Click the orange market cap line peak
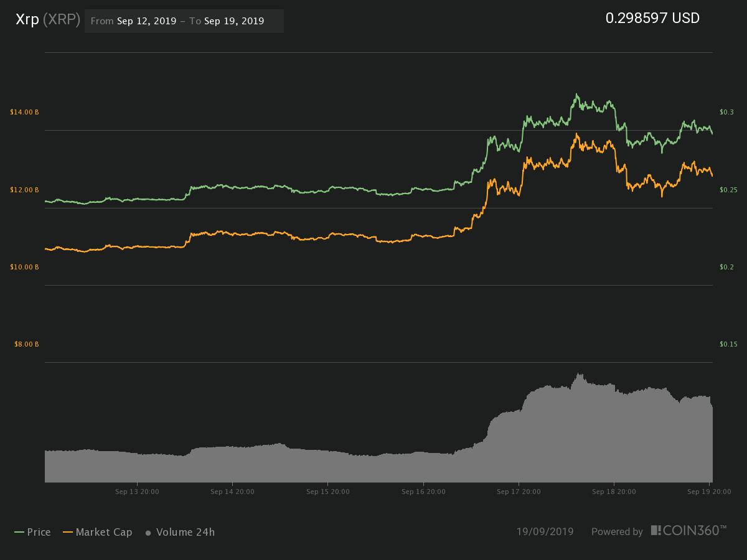The image size is (747, 560). (577, 134)
